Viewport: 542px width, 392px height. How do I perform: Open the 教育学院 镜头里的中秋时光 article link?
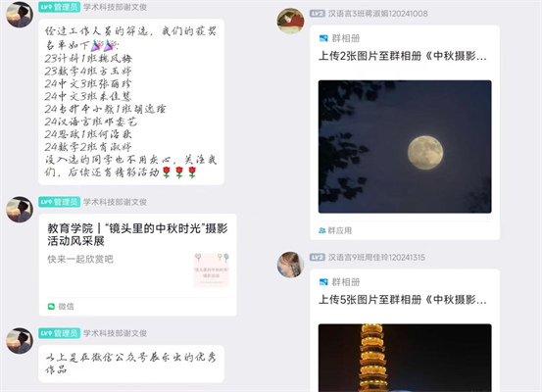coord(137,265)
